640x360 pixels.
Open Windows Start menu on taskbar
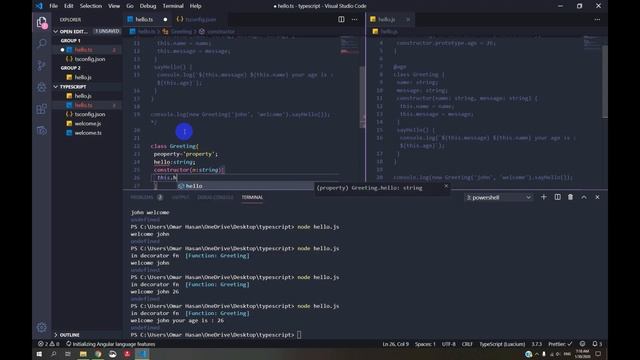[x=39, y=354]
